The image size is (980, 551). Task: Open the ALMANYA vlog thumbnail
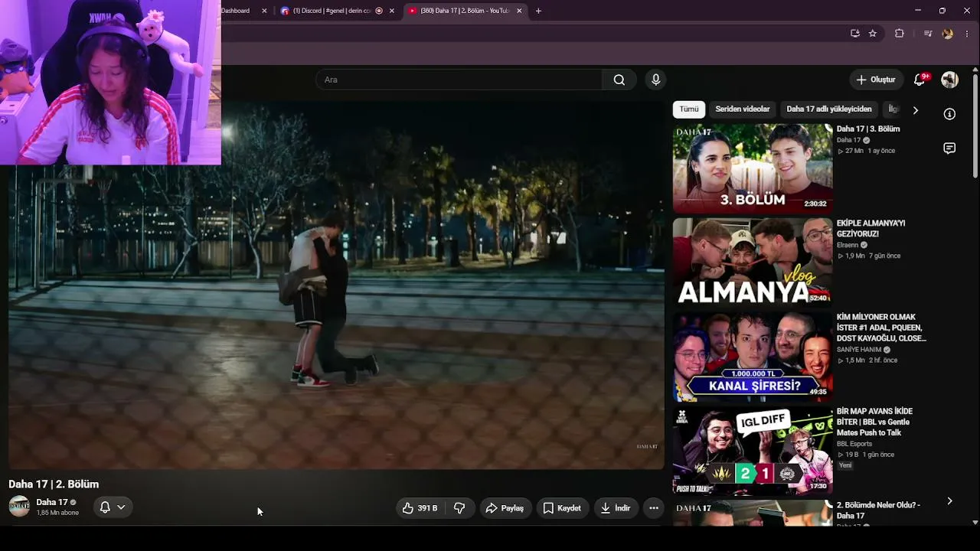(753, 262)
